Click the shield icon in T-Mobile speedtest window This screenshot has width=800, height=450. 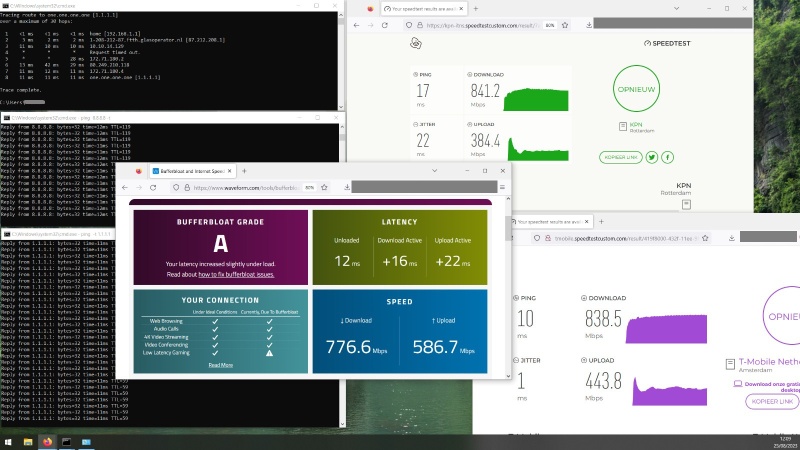(x=537, y=238)
